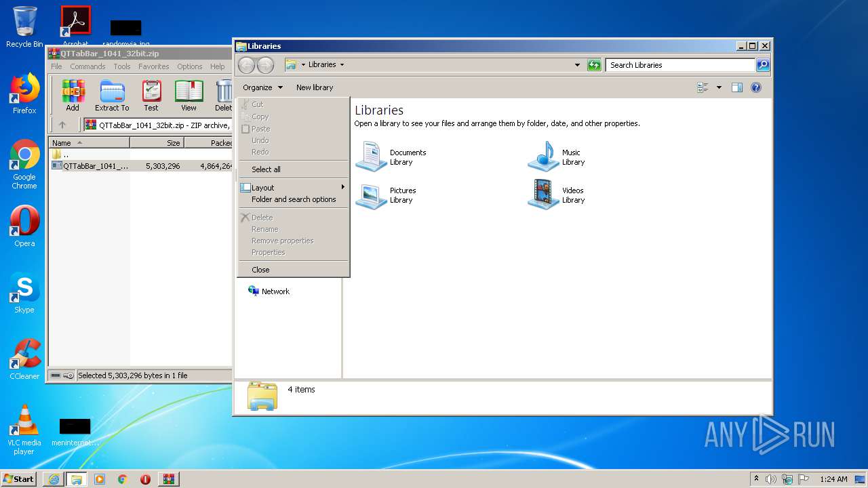Click the View icon in WinRAR
This screenshot has height=488, width=868.
pyautogui.click(x=189, y=96)
